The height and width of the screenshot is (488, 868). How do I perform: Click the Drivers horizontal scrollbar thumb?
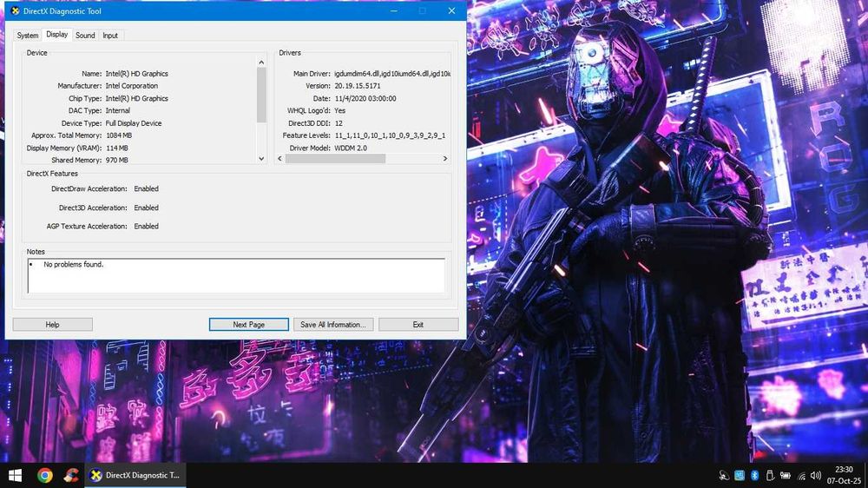coord(335,158)
